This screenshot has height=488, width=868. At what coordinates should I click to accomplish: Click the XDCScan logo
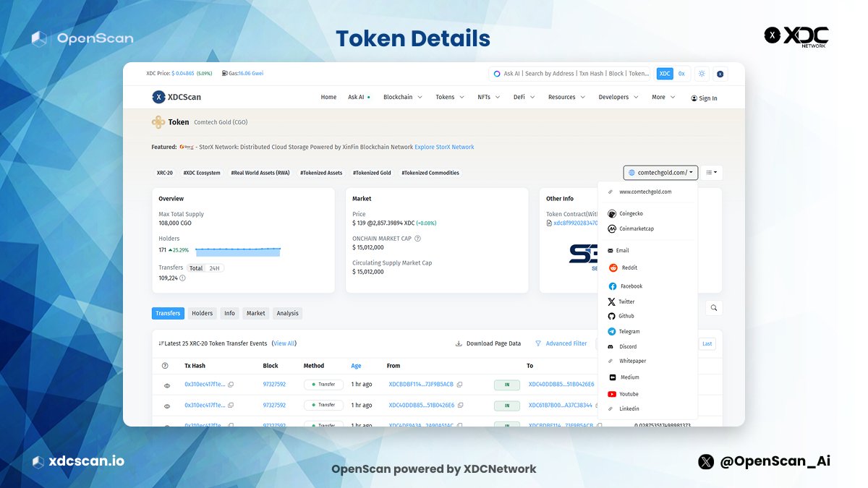(x=176, y=97)
